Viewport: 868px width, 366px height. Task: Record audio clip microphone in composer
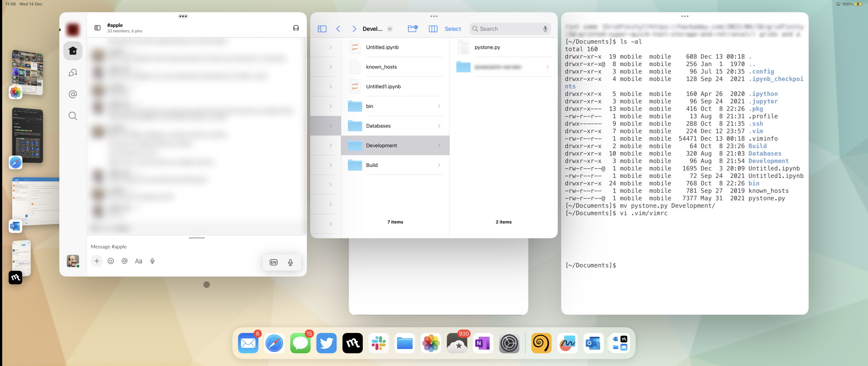click(153, 261)
